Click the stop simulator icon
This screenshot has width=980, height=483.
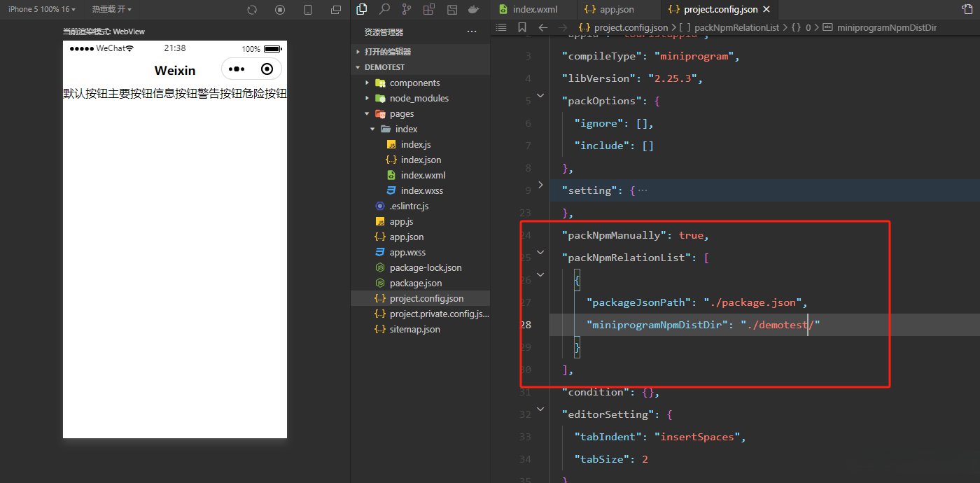280,10
